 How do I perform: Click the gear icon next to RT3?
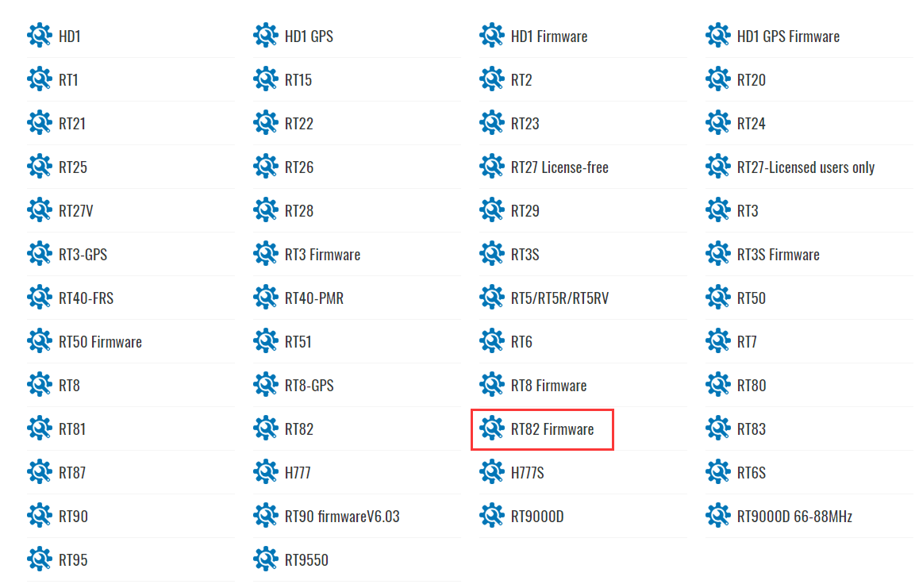pos(717,210)
